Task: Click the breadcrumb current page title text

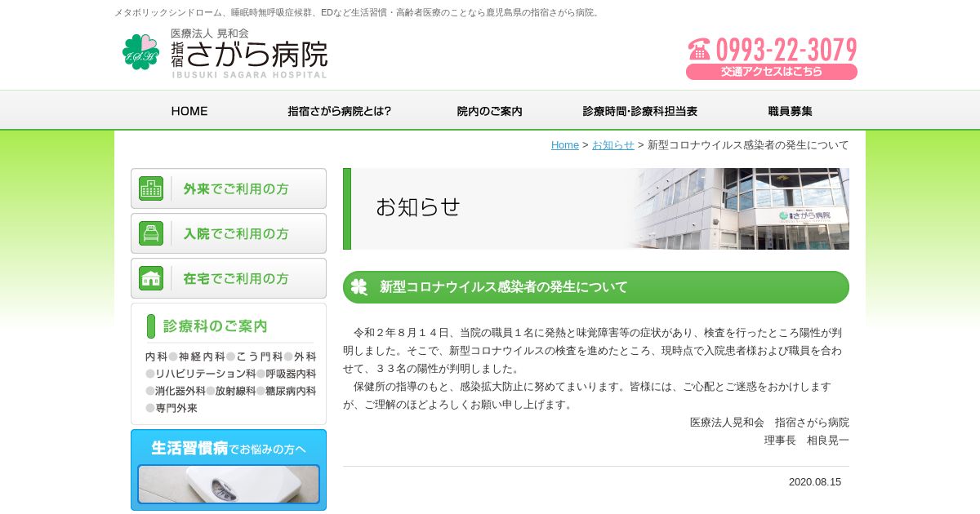Action: tap(748, 145)
